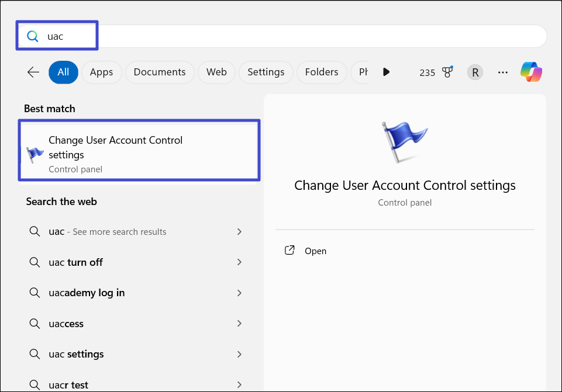Expand the 'uac settings' suggestion chevron

tap(239, 354)
